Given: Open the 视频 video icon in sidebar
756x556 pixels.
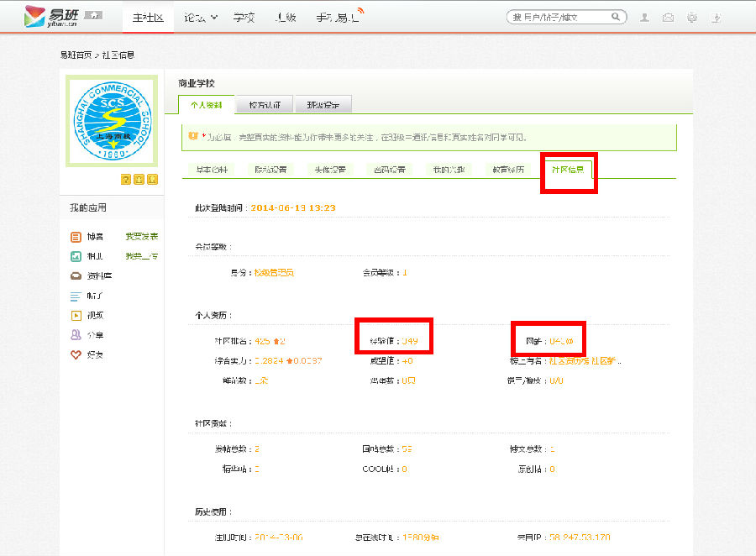Looking at the screenshot, I should pos(76,315).
